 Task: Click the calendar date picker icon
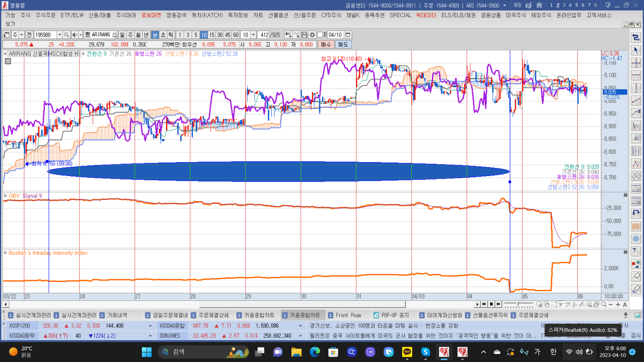click(348, 35)
